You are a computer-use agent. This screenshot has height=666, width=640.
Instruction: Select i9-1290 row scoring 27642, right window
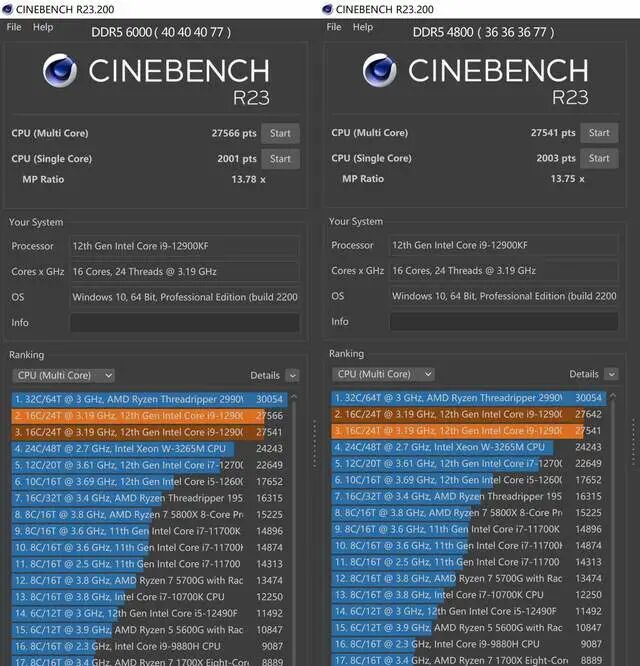click(x=469, y=414)
